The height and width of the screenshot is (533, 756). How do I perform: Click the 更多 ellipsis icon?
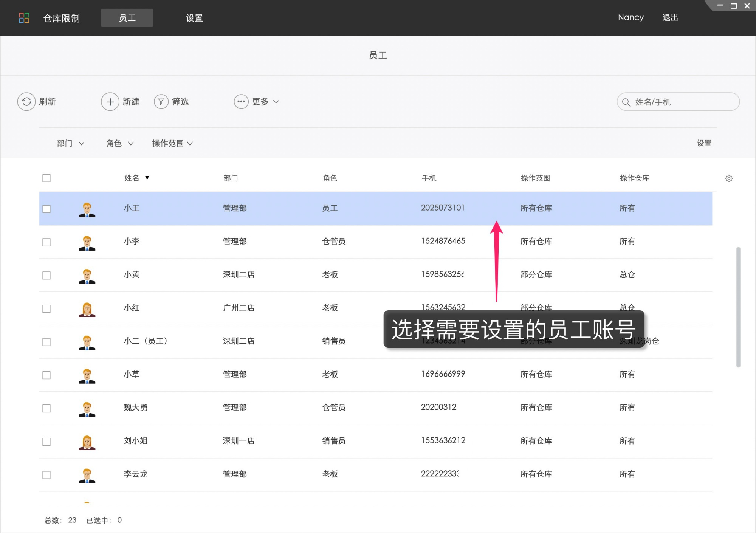(241, 101)
